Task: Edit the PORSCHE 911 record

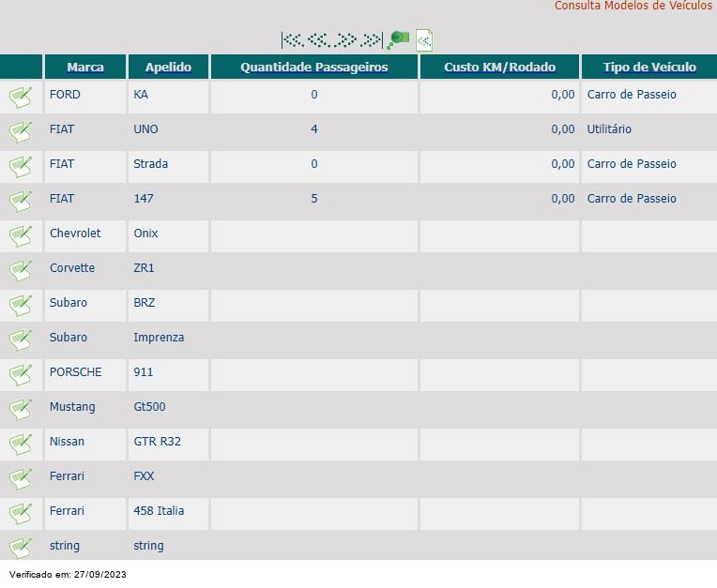Action: (21, 375)
